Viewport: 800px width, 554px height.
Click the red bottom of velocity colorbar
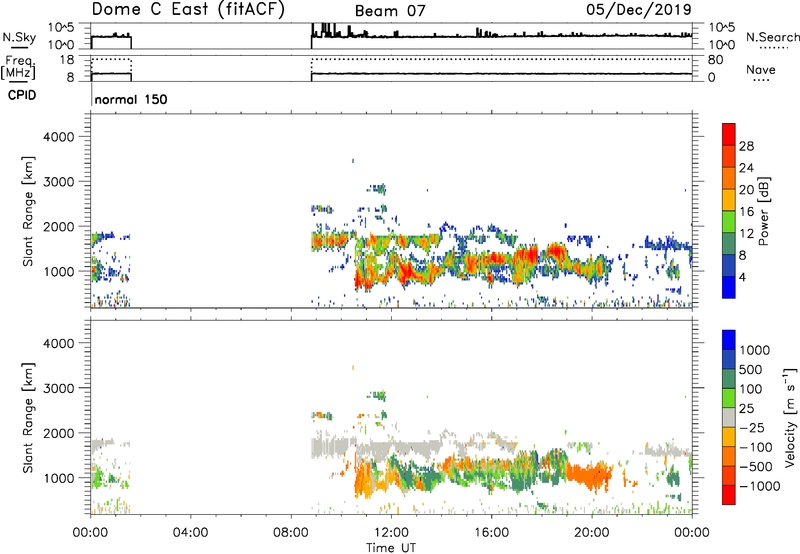click(729, 495)
